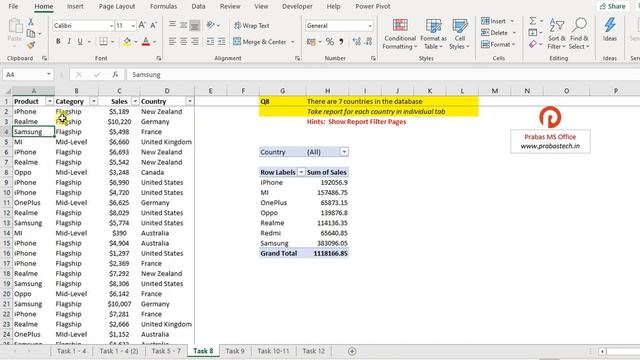Decrease font size with smaller A icon
This screenshot has width=640, height=360.
pyautogui.click(x=153, y=25)
